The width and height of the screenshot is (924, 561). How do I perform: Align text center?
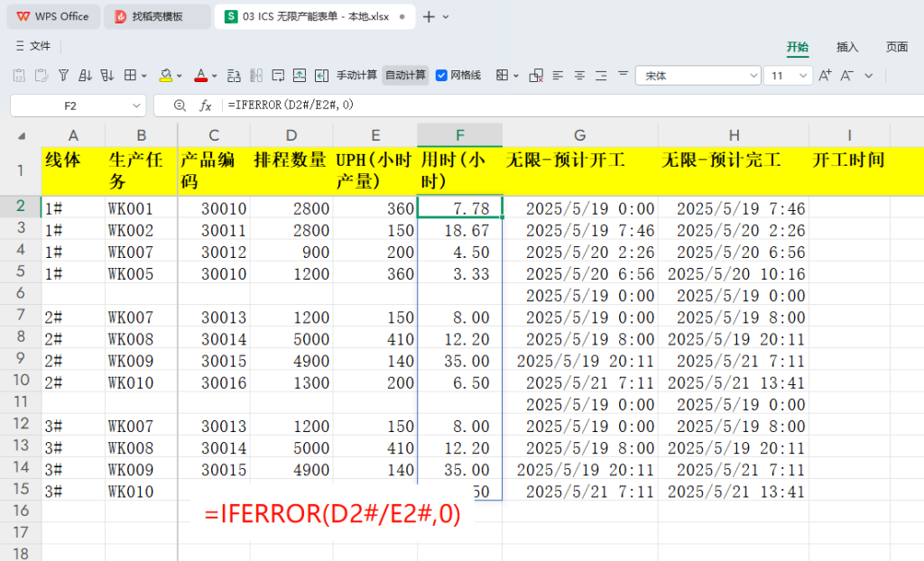pyautogui.click(x=579, y=76)
